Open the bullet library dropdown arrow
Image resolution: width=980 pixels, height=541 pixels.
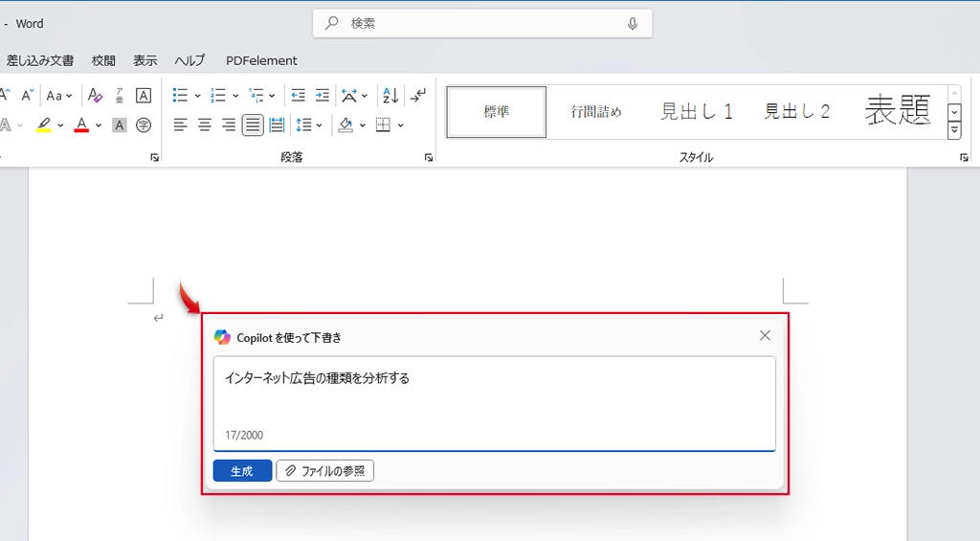[x=197, y=96]
